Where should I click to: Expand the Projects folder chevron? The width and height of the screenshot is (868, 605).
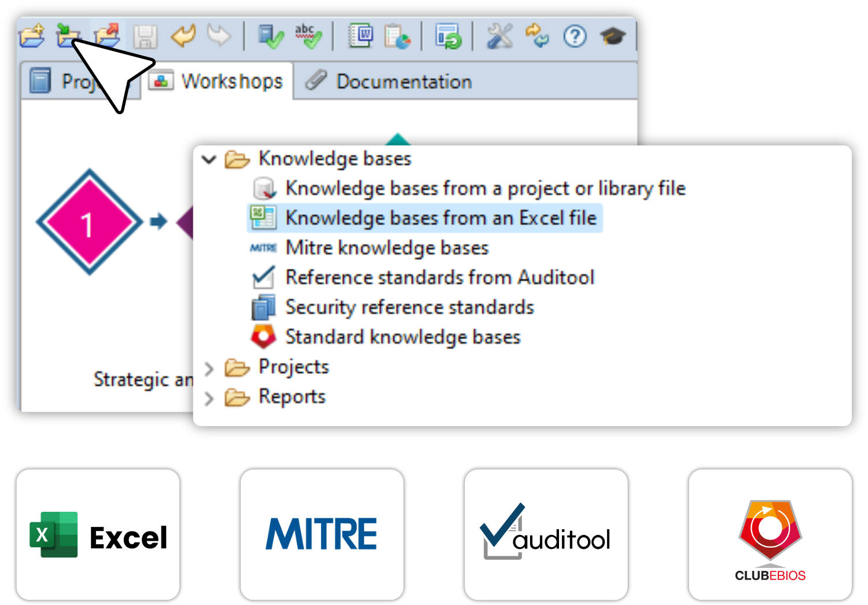tap(209, 368)
